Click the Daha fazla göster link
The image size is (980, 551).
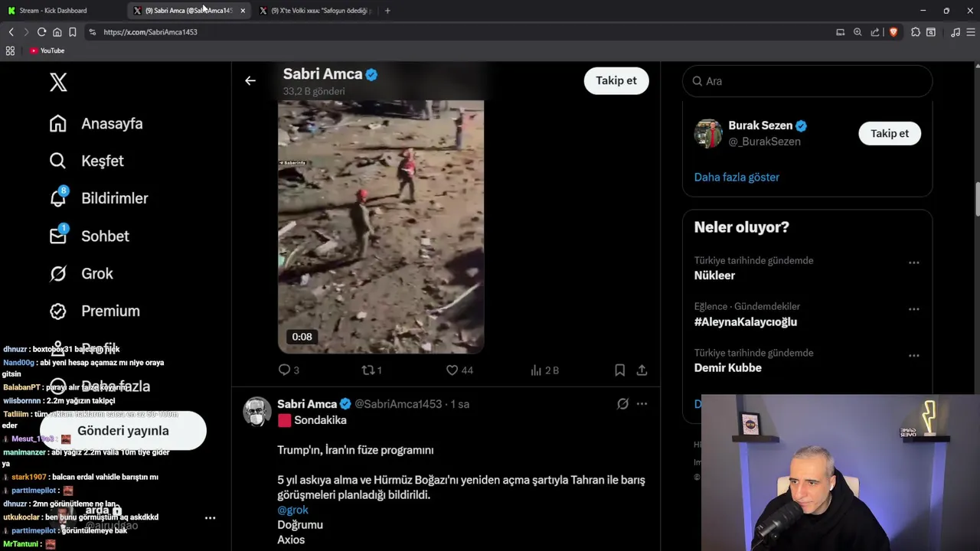(x=737, y=177)
